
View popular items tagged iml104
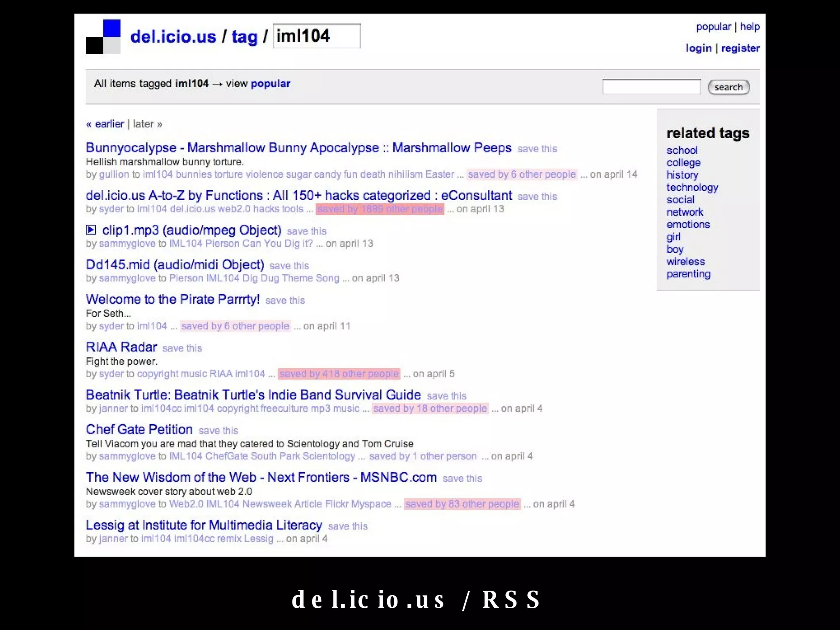pyautogui.click(x=270, y=84)
